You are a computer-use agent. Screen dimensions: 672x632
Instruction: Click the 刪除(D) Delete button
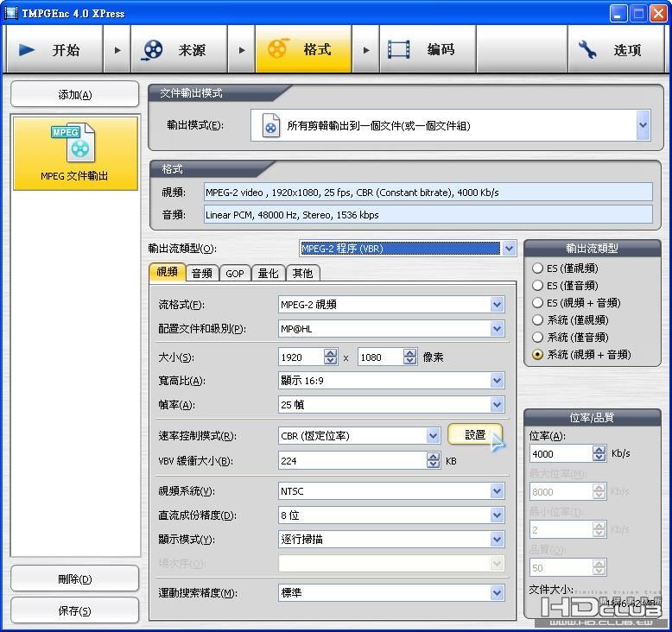pyautogui.click(x=74, y=578)
